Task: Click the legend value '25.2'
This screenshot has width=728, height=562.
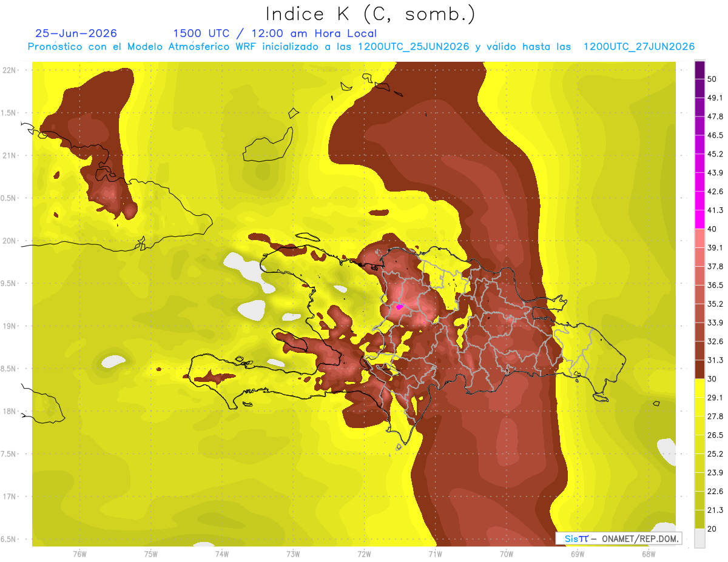Action: point(715,454)
